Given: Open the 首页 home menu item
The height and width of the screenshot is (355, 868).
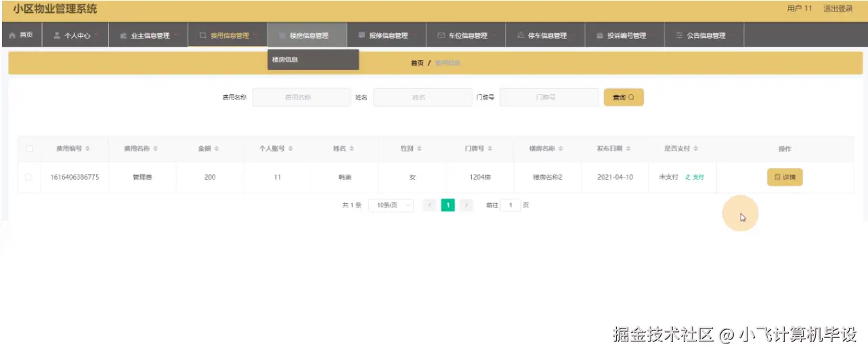Looking at the screenshot, I should pyautogui.click(x=21, y=35).
